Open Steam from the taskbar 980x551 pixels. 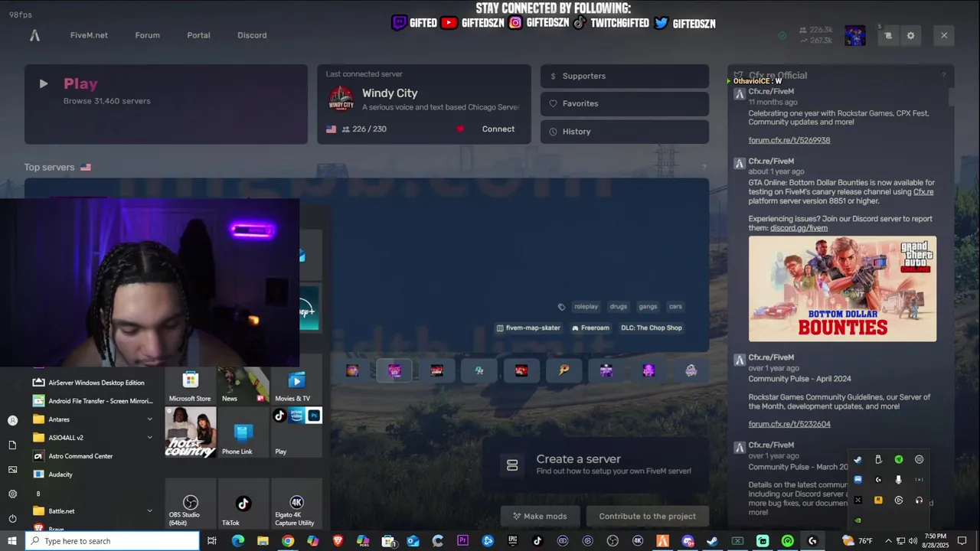[x=712, y=541]
